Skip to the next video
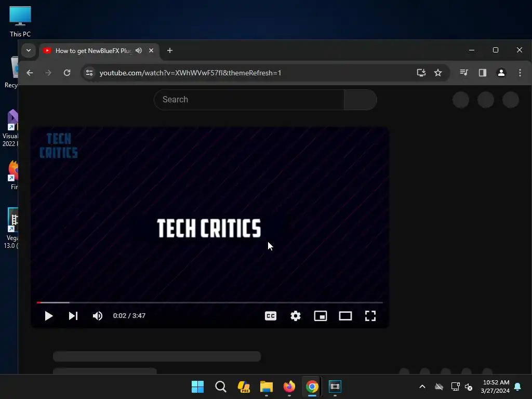The image size is (532, 399). (x=73, y=316)
